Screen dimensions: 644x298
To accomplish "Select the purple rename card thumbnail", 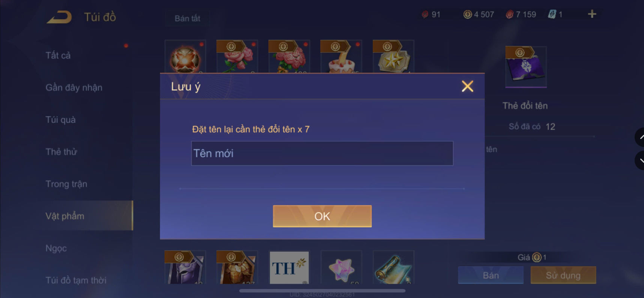I will click(x=526, y=67).
